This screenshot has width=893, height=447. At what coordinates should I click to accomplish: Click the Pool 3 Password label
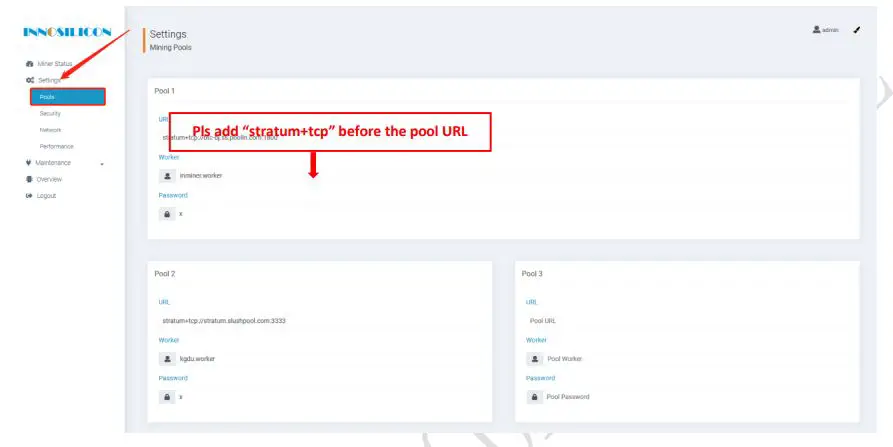pos(540,378)
